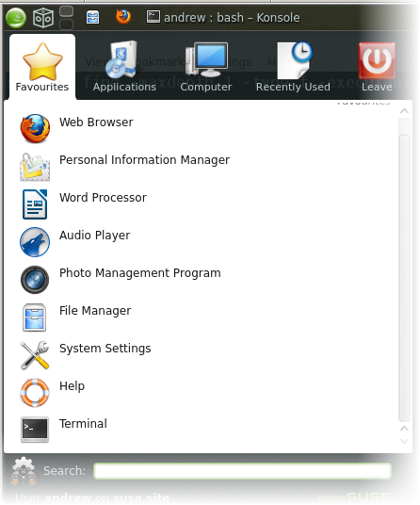Launch the file manager from the panel icon
This screenshot has width=420, height=505.
[x=92, y=17]
